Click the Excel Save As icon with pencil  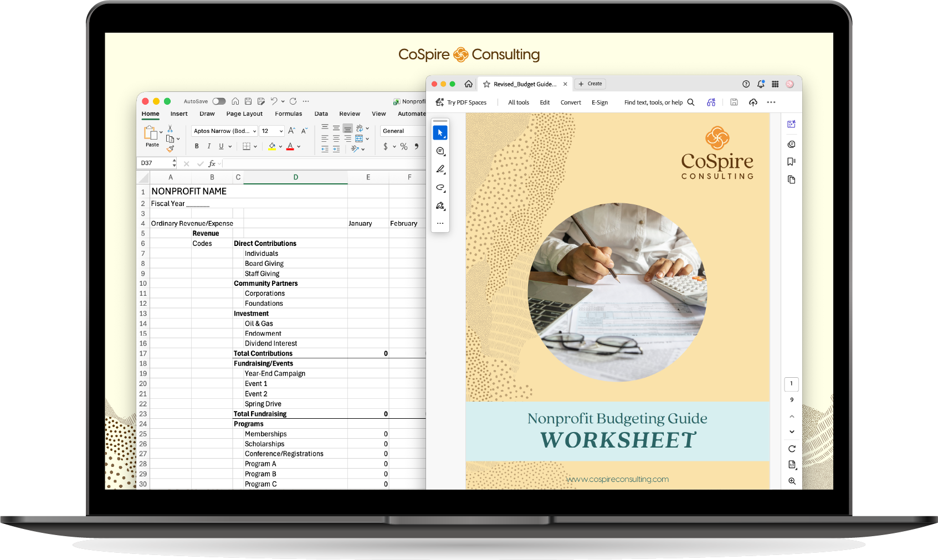pyautogui.click(x=261, y=101)
